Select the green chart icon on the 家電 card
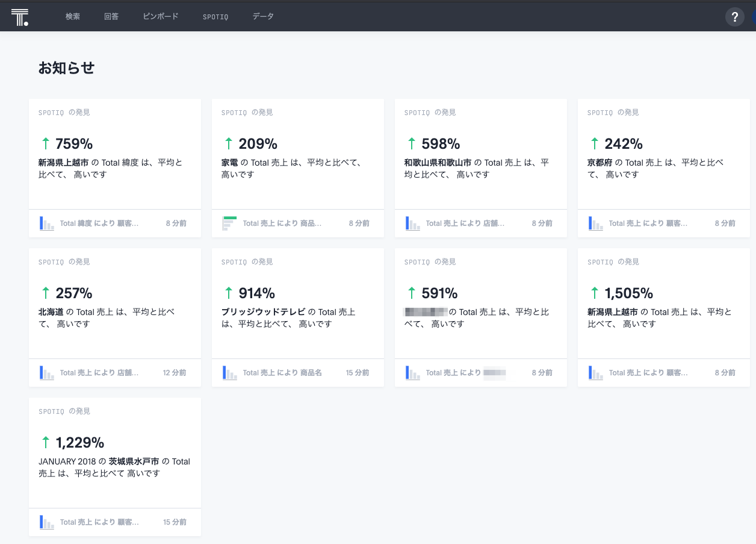Screen dimensions: 756x544 click(230, 223)
